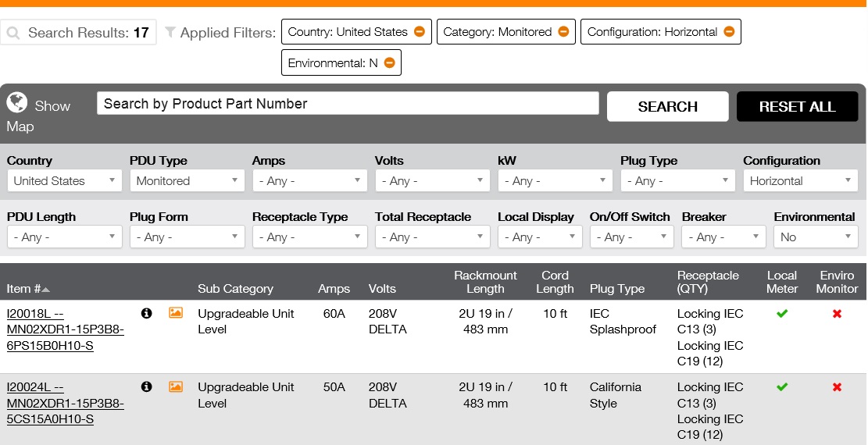Viewport: 868px width, 445px height.
Task: View image icon for item I20018L
Action: (176, 313)
